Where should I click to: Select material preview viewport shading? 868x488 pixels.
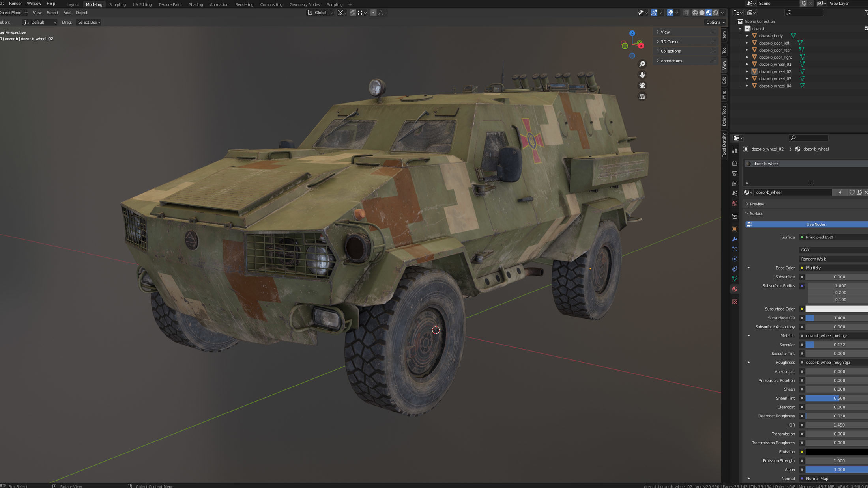(709, 13)
